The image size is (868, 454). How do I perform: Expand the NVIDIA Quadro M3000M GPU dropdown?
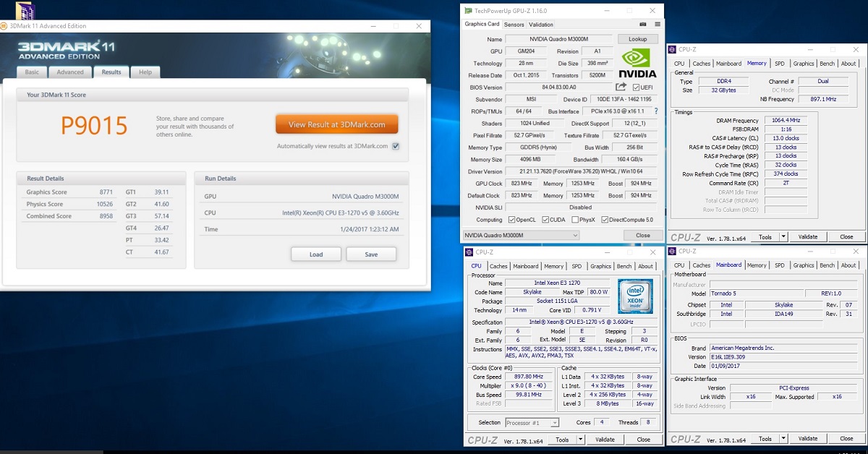pyautogui.click(x=575, y=235)
